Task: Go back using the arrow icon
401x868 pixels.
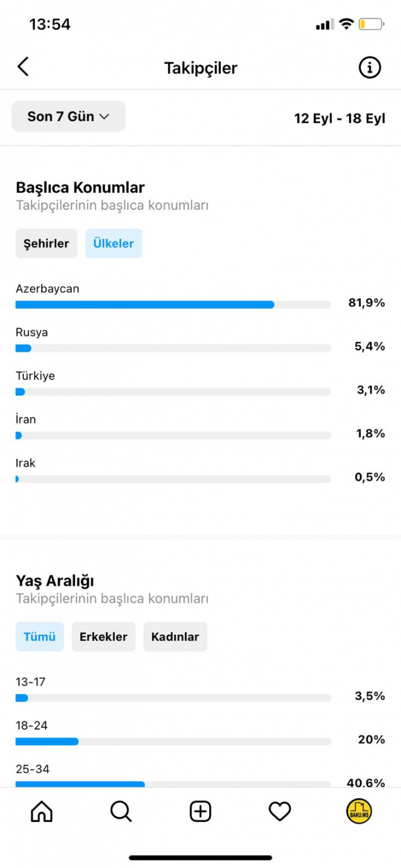Action: (23, 67)
